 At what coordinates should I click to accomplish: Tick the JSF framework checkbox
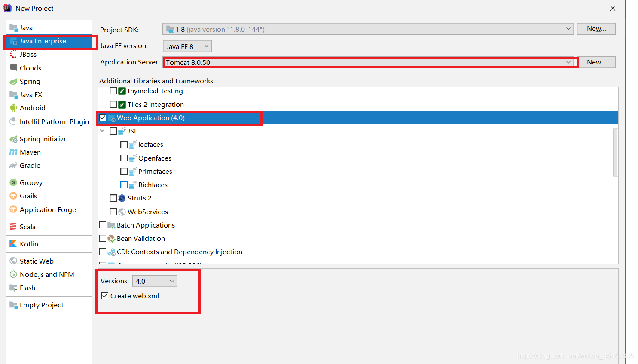click(x=113, y=131)
